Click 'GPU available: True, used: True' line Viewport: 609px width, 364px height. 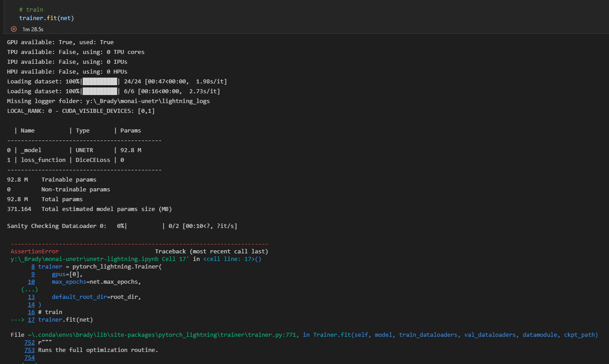(x=60, y=42)
